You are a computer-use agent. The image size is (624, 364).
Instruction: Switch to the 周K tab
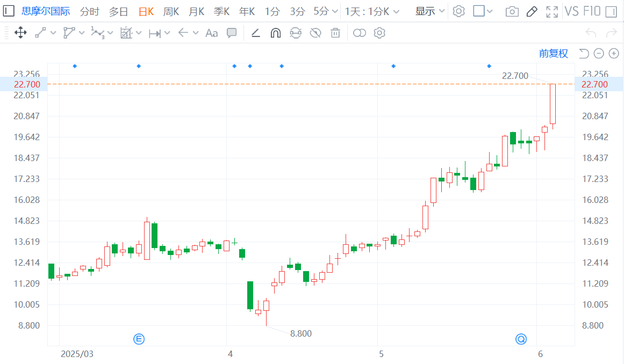171,11
